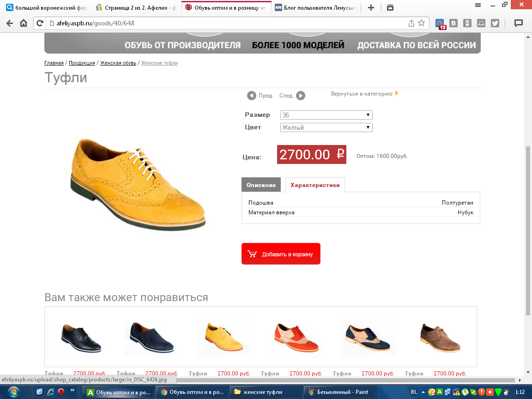Select the Характеристики tab
Viewport: 532px width, 399px height.
coord(315,185)
